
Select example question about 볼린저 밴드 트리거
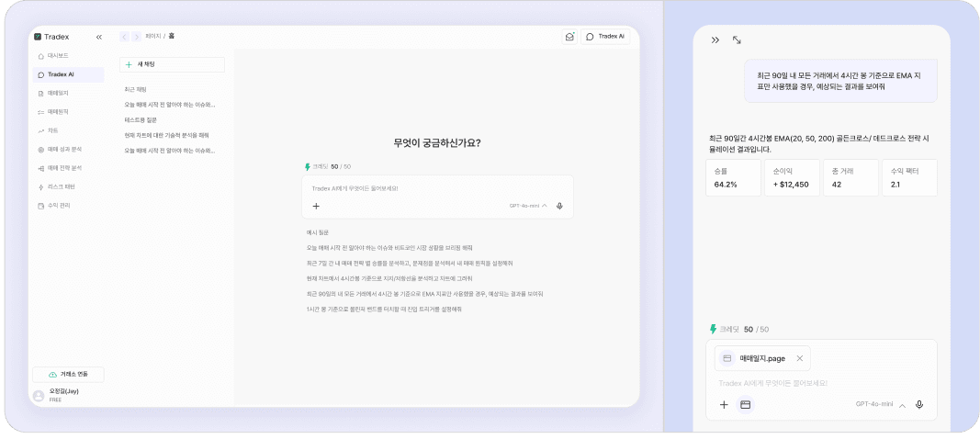(x=384, y=309)
